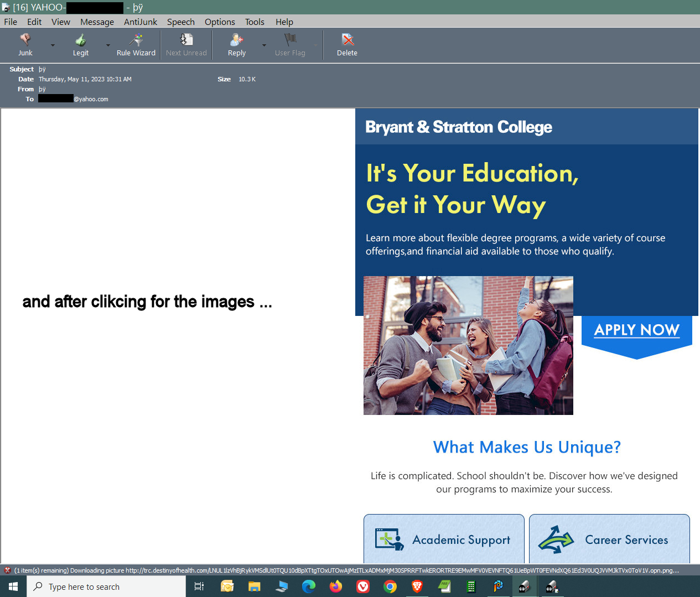
Task: Mark the message as Legit
Action: tap(81, 45)
